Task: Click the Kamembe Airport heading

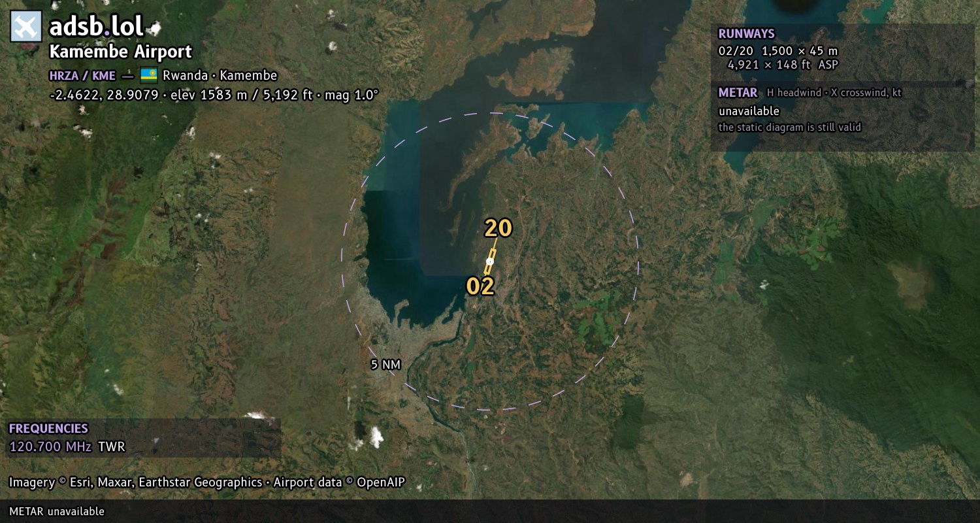Action: point(121,52)
